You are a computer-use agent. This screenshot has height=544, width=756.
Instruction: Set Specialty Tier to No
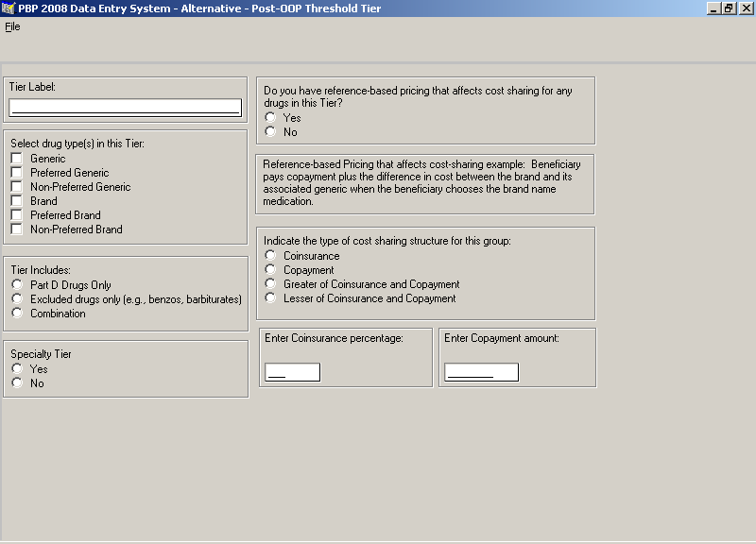pyautogui.click(x=17, y=383)
